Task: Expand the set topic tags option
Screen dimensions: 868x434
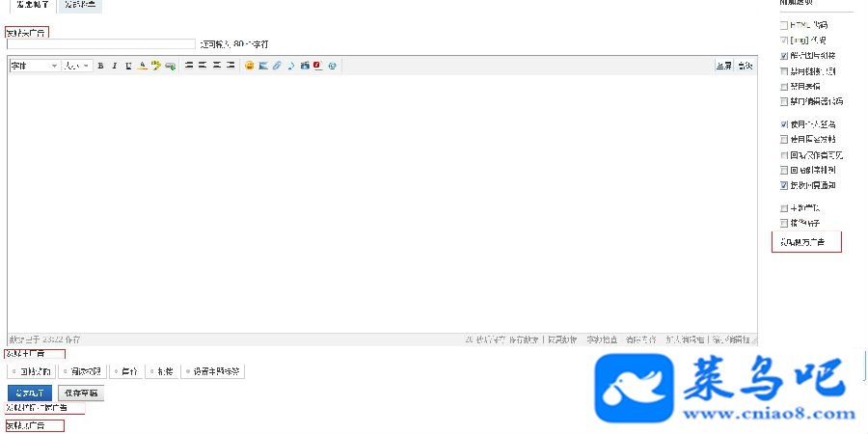Action: pos(213,371)
